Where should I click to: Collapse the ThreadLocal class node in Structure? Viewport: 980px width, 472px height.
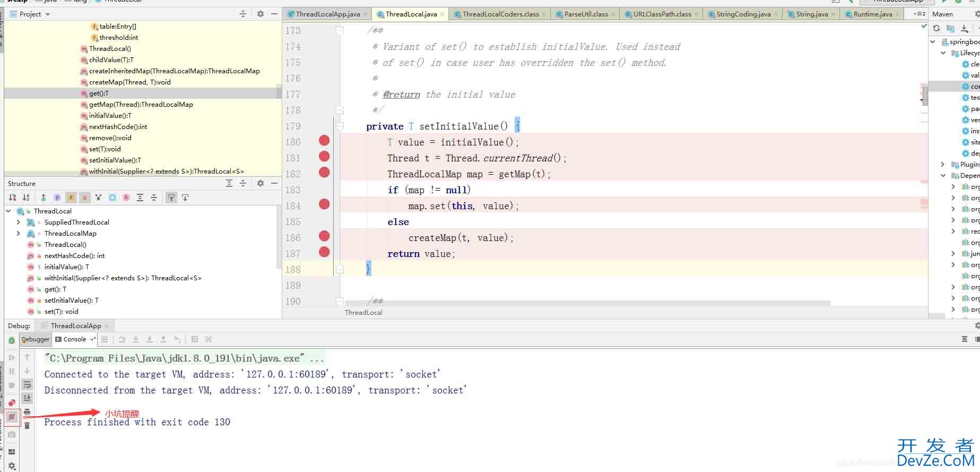click(x=8, y=211)
